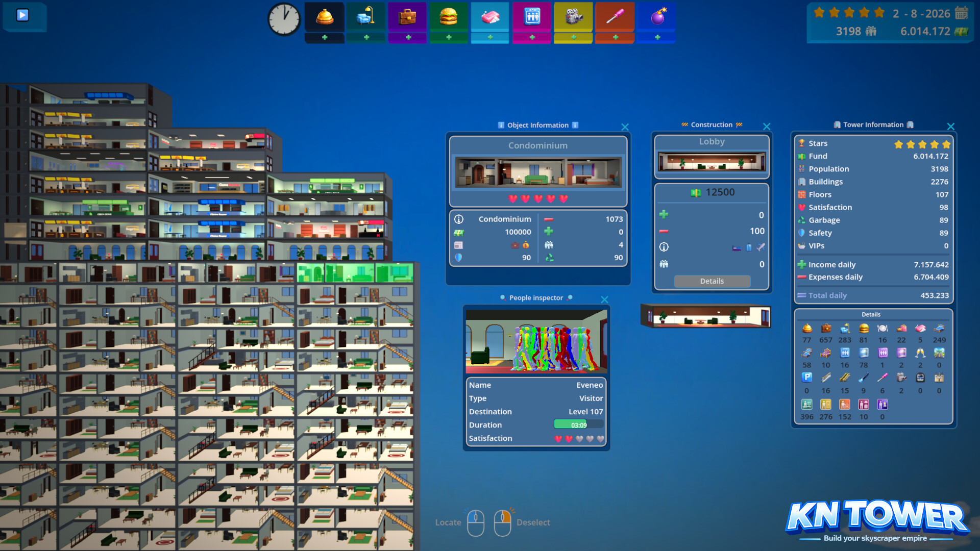
Task: Expand the plus under the bomb icon
Action: (x=657, y=38)
